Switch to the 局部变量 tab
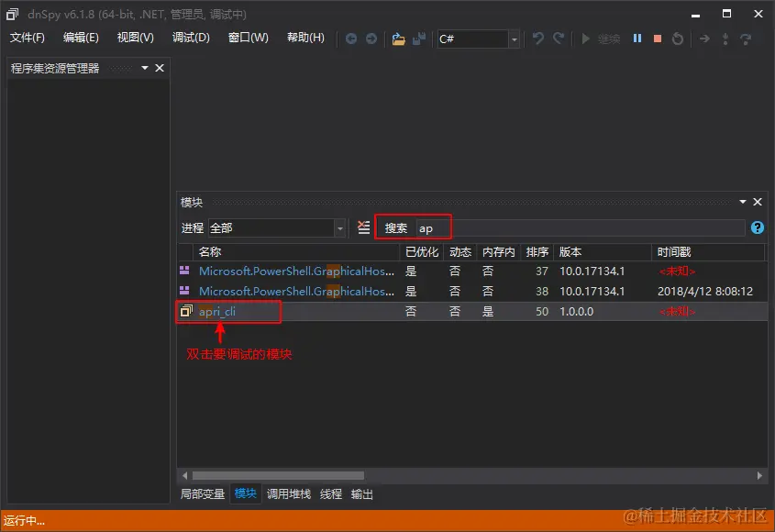Screen dimensions: 775x532 pos(203,493)
